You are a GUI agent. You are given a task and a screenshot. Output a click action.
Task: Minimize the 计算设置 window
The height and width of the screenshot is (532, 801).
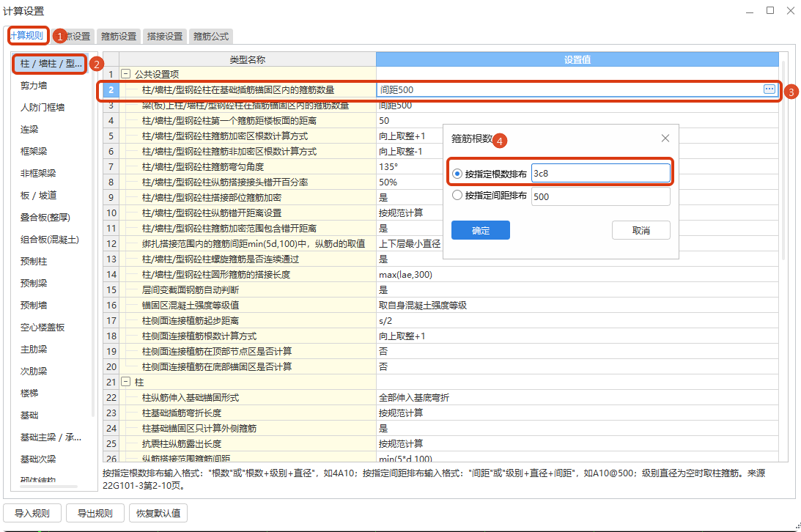pos(750,11)
